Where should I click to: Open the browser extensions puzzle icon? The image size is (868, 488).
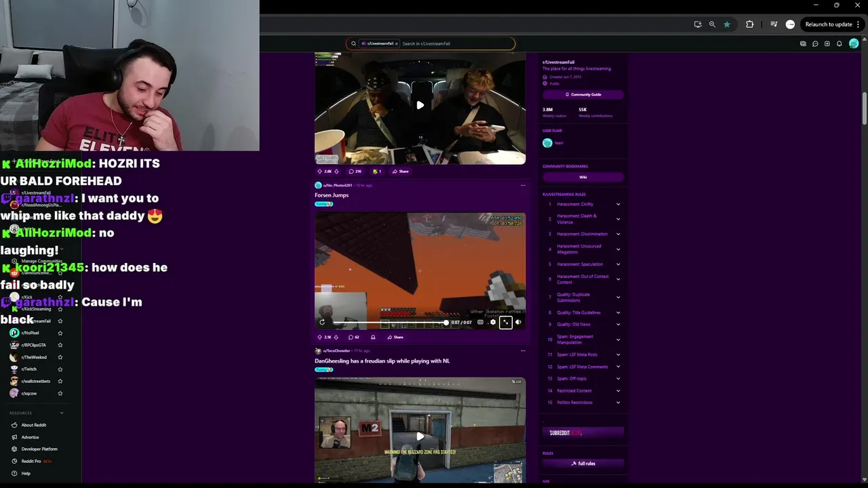[x=749, y=24]
